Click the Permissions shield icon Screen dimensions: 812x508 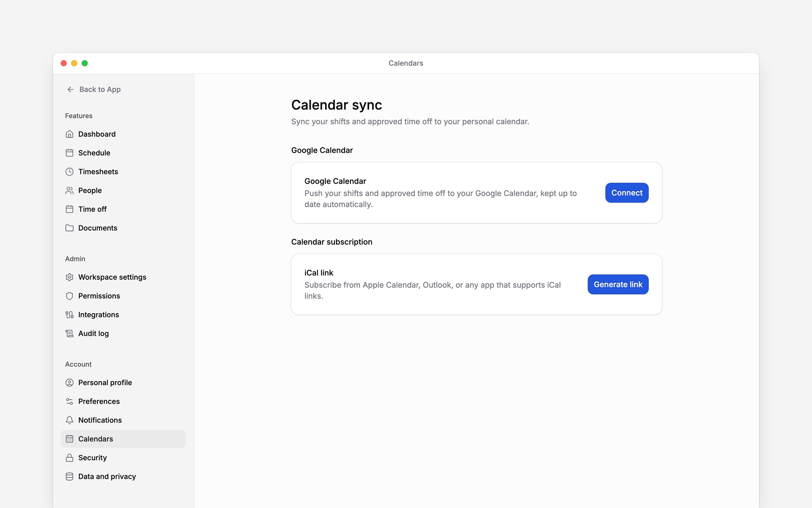tap(70, 296)
